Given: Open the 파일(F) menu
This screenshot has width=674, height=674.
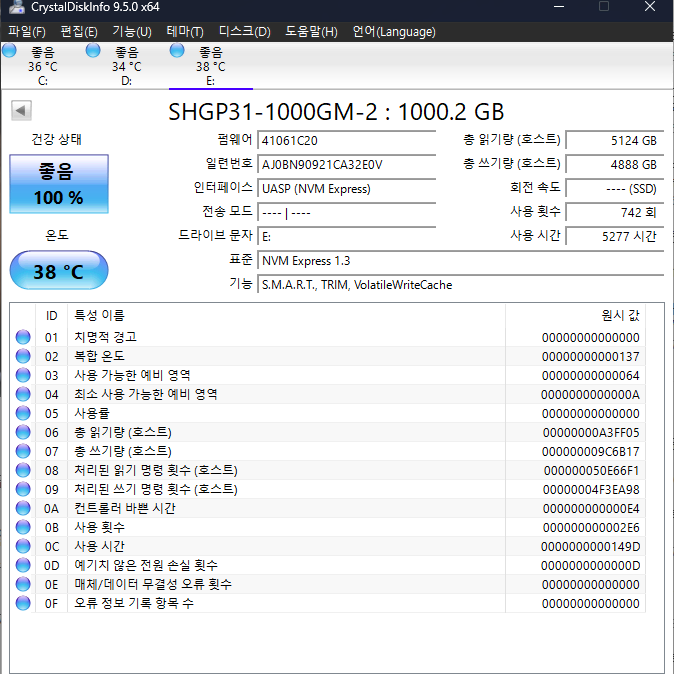Looking at the screenshot, I should [27, 32].
